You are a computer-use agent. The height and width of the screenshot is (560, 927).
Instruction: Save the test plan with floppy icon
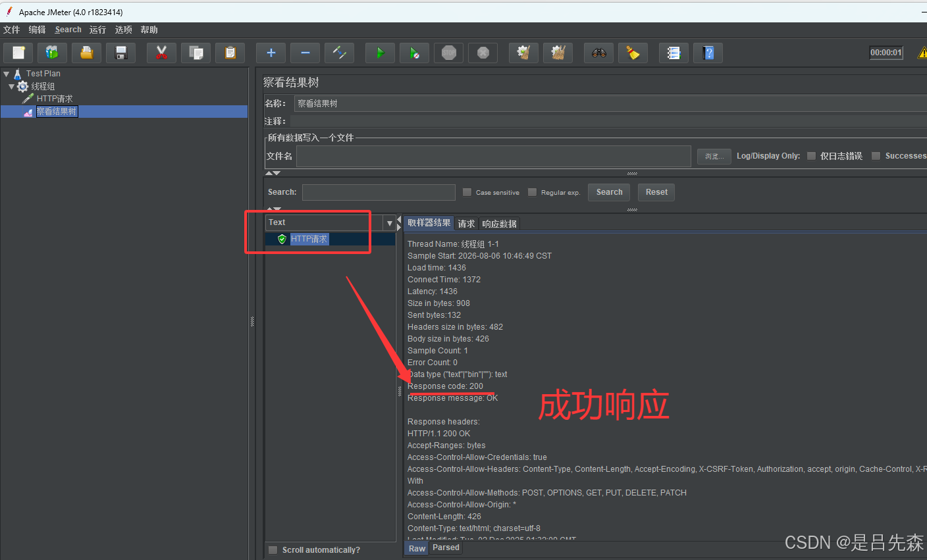pyautogui.click(x=121, y=53)
